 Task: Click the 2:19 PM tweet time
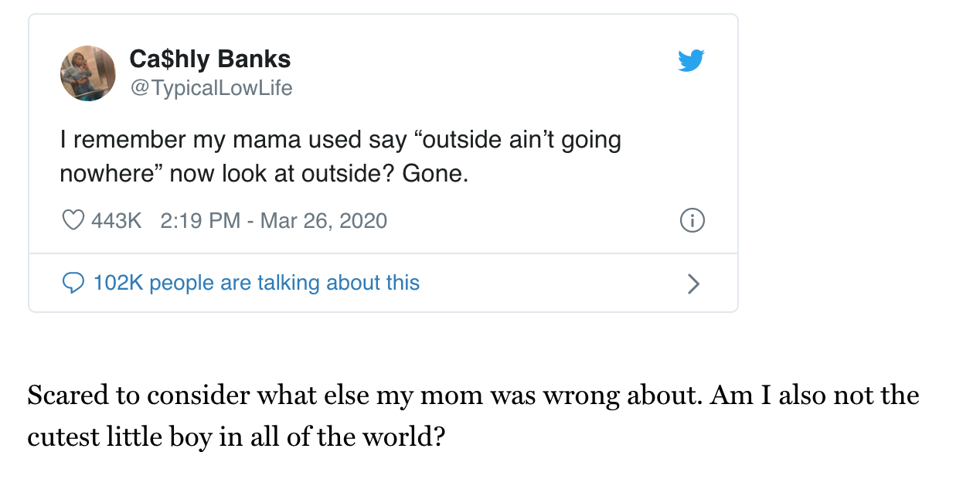click(x=200, y=221)
